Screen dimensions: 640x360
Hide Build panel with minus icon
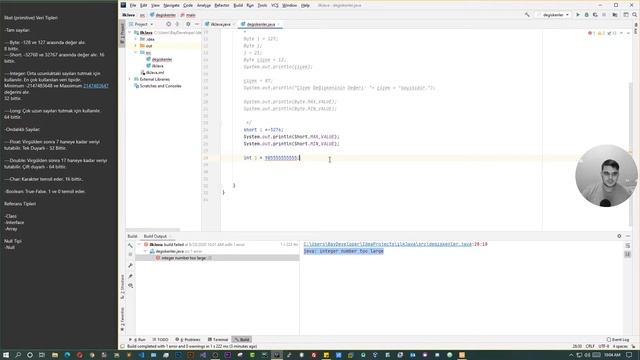coord(628,236)
